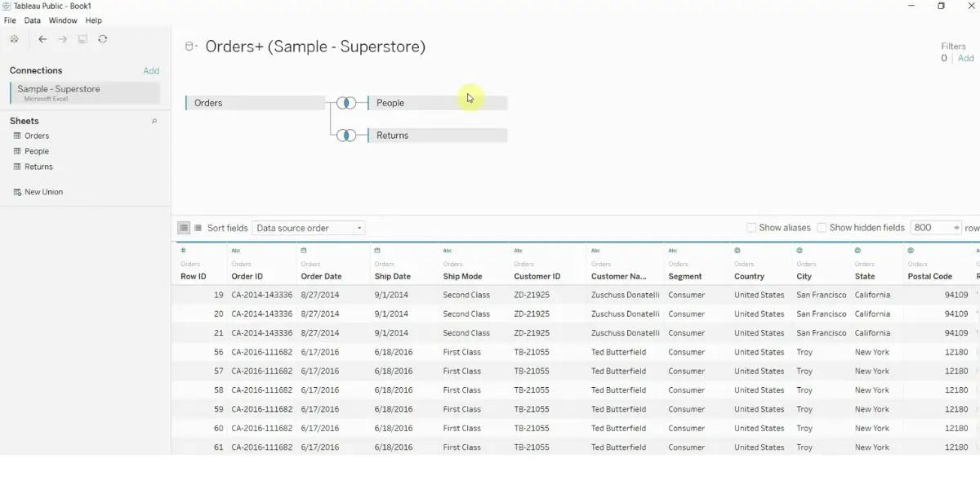Click the rows count arrow
980x490 pixels.
tap(956, 228)
